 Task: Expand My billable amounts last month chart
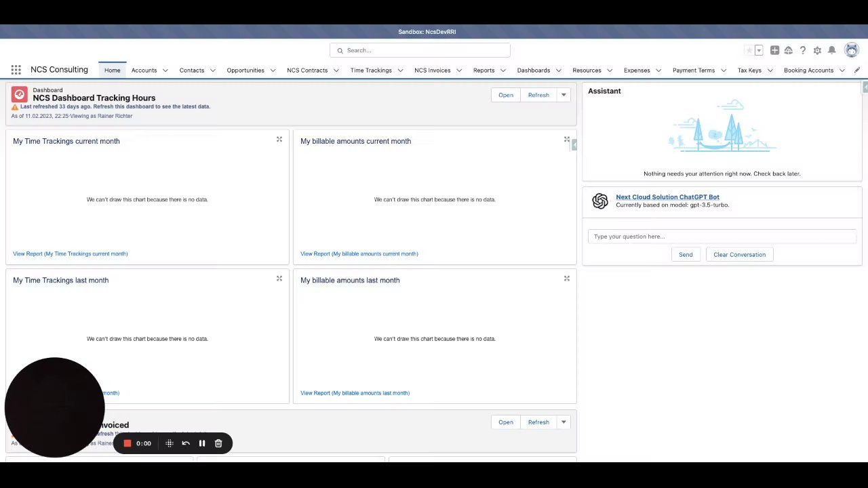point(567,279)
